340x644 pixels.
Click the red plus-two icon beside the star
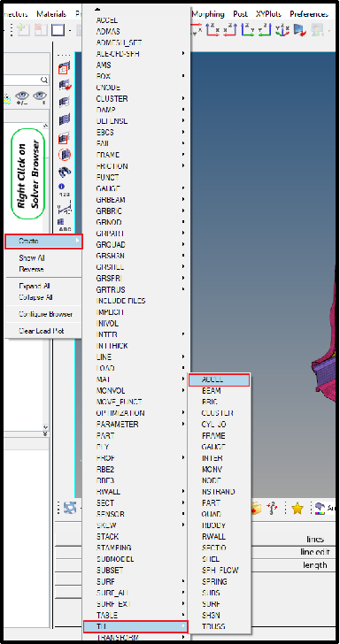[x=272, y=508]
